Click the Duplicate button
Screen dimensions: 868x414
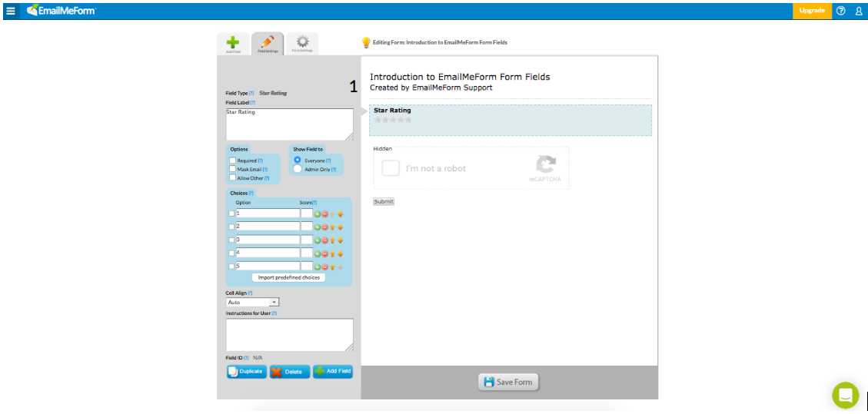point(247,372)
